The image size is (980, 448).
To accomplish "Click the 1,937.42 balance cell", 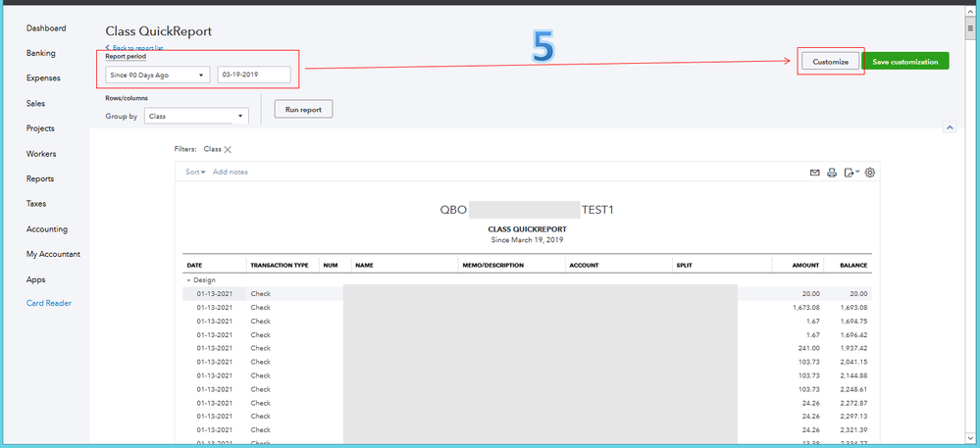I will [853, 348].
